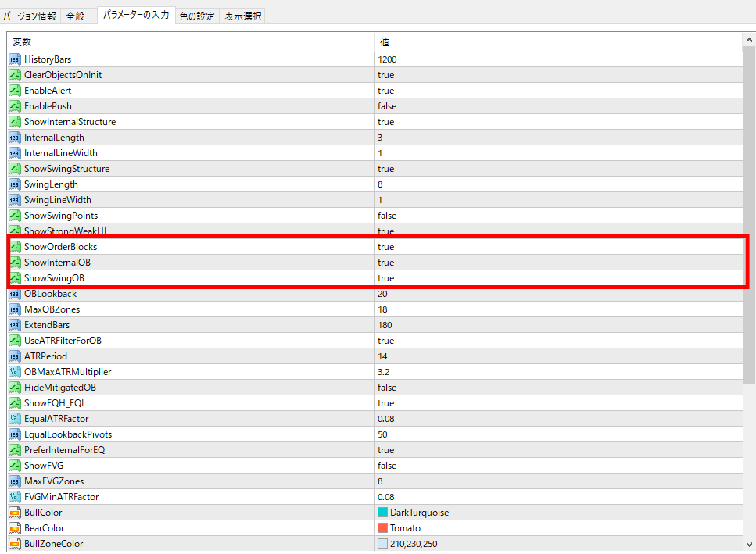
Task: Open the ShowInternalOB true/false value dropdown
Action: click(x=385, y=263)
